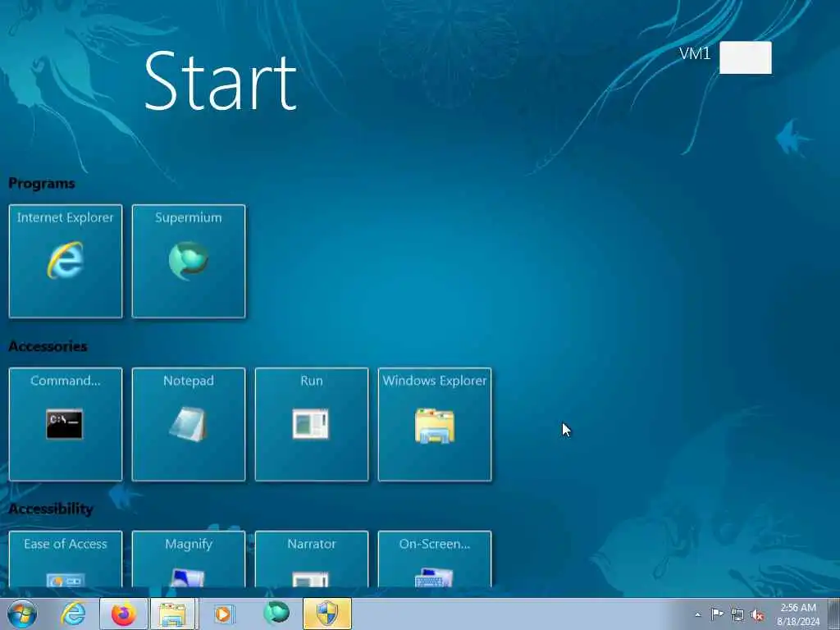840x630 pixels.
Task: Click the VM1 user name
Action: click(x=695, y=53)
